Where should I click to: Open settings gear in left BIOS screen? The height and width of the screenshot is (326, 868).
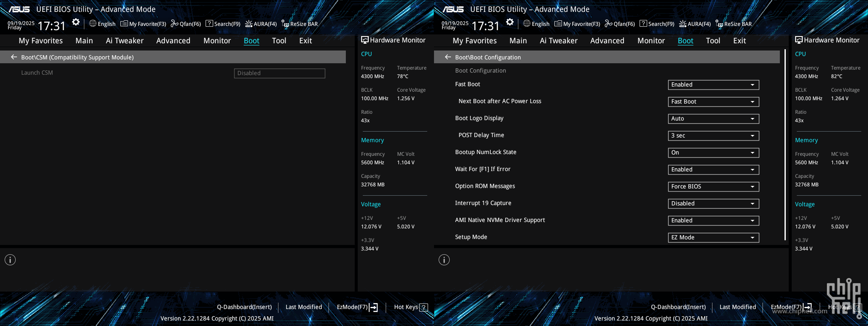tap(76, 22)
